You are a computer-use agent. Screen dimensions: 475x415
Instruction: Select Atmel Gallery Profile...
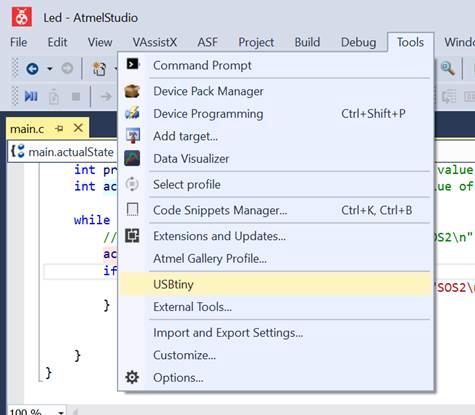276,258
